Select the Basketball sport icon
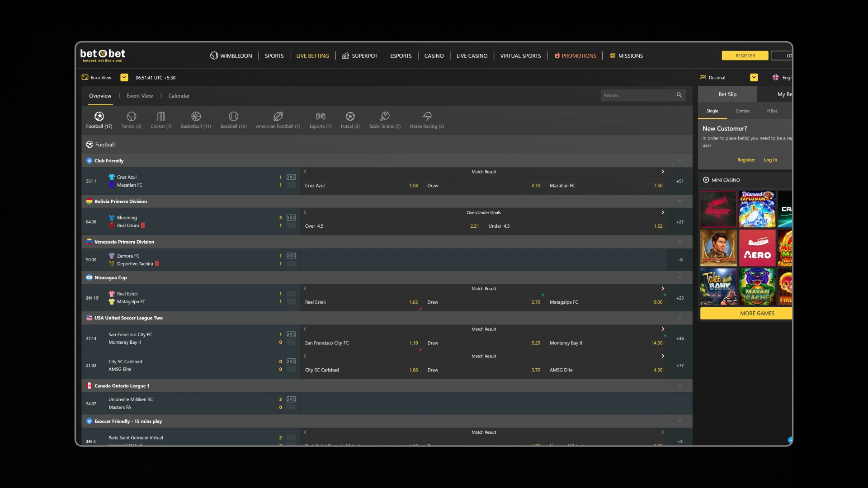The image size is (868, 488). (x=196, y=116)
